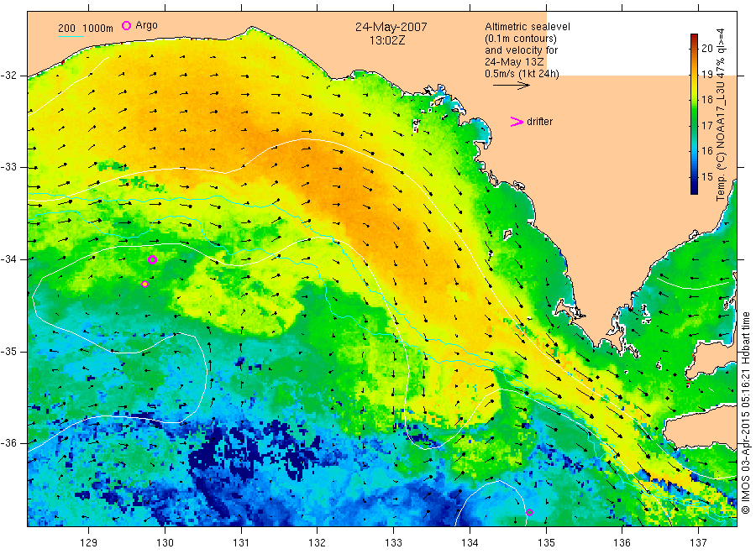Click the longitude axis label '135'
Viewport: 756px width, 554px height.
click(x=546, y=543)
